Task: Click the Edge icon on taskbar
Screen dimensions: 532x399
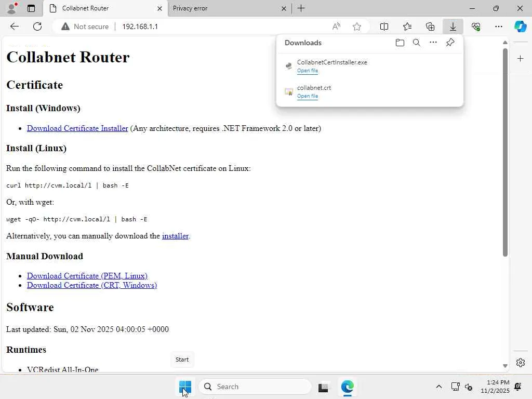Action: tap(348, 387)
